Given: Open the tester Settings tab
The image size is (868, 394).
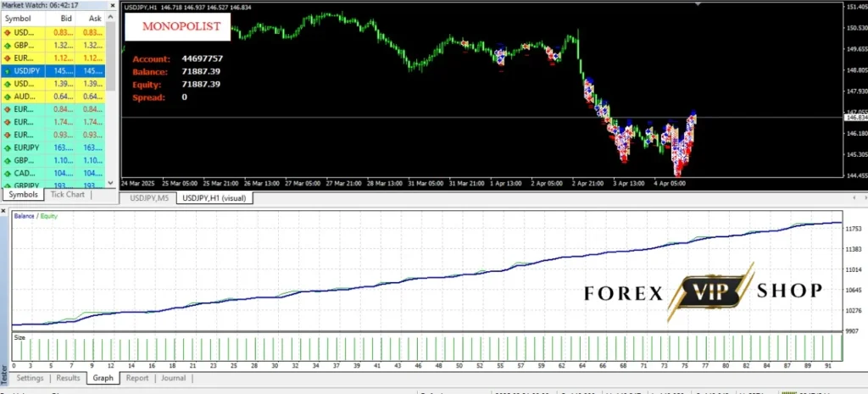Looking at the screenshot, I should [x=30, y=378].
